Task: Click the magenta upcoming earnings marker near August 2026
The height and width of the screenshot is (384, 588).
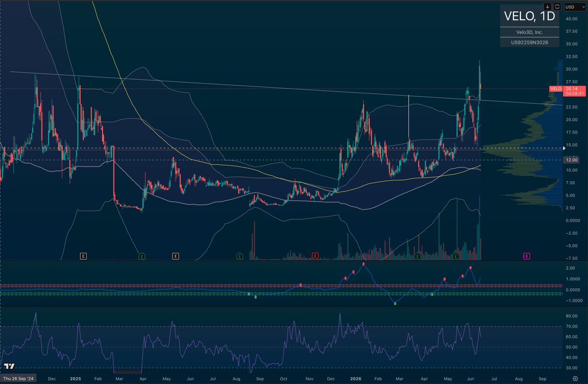Action: coord(527,256)
